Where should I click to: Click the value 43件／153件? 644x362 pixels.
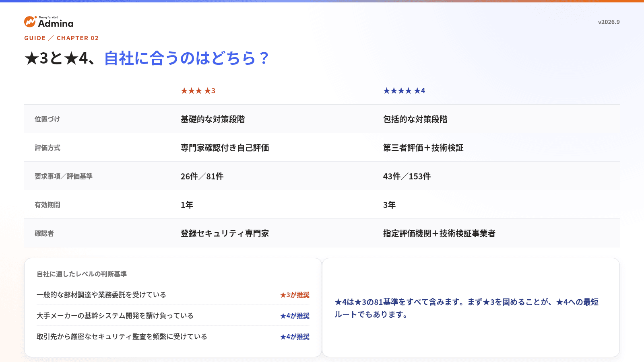407,176
